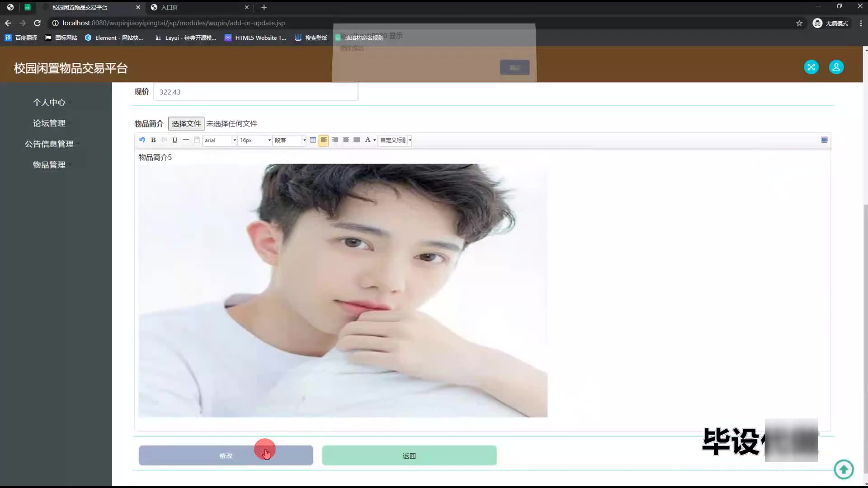Toggle editor fullscreen icon at toolbar right
Image resolution: width=868 pixels, height=488 pixels.
click(x=824, y=140)
